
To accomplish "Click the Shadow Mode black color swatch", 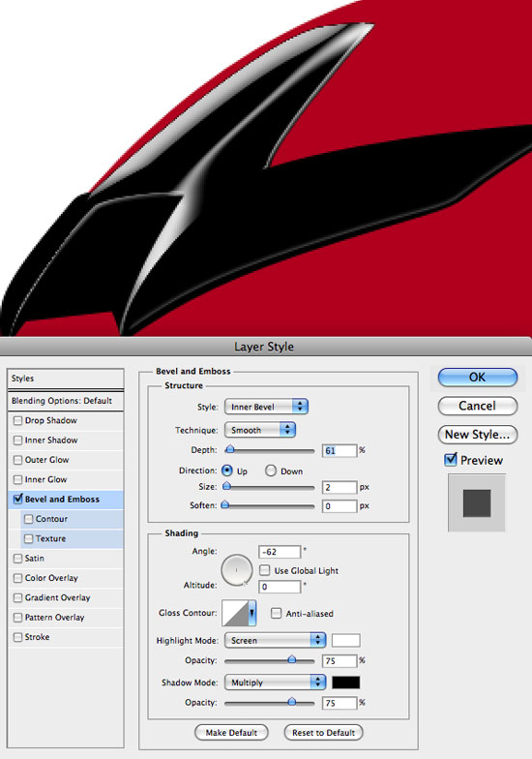I will [346, 683].
